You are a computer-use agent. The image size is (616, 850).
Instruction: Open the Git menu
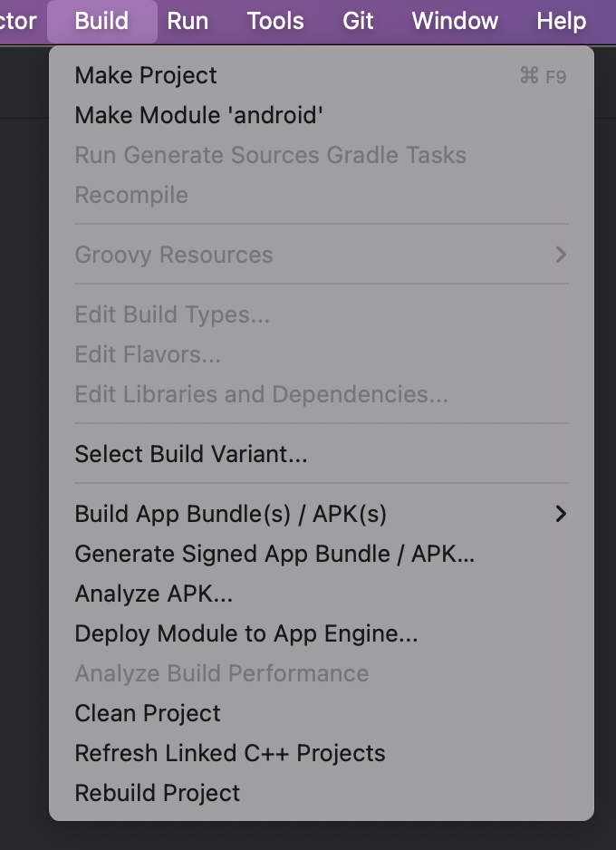coord(358,21)
